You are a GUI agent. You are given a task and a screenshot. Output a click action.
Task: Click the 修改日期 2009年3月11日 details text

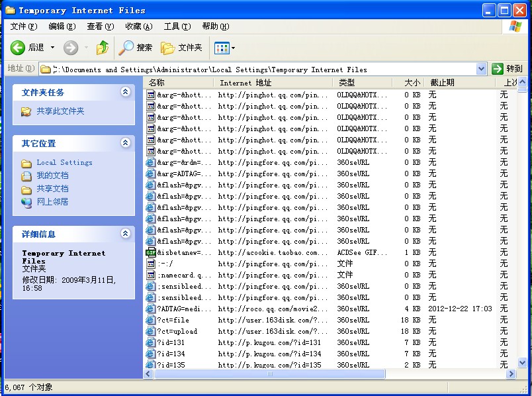click(x=69, y=284)
